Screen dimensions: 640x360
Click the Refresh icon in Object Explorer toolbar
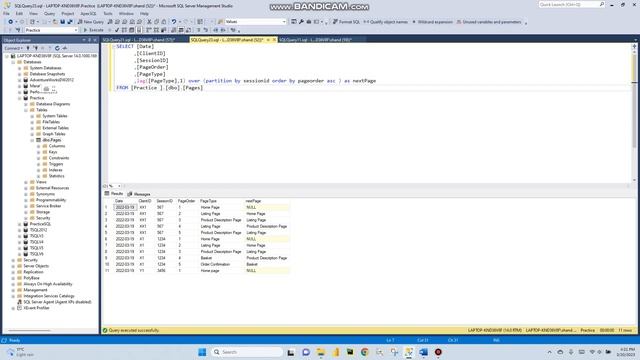coord(57,48)
